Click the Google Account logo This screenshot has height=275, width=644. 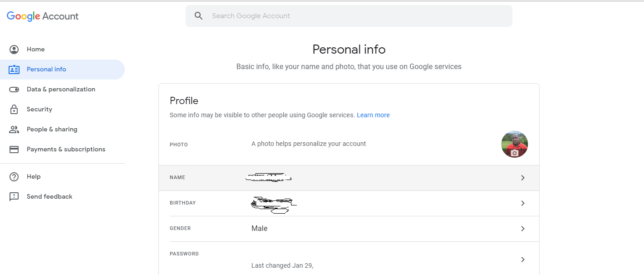tap(43, 16)
